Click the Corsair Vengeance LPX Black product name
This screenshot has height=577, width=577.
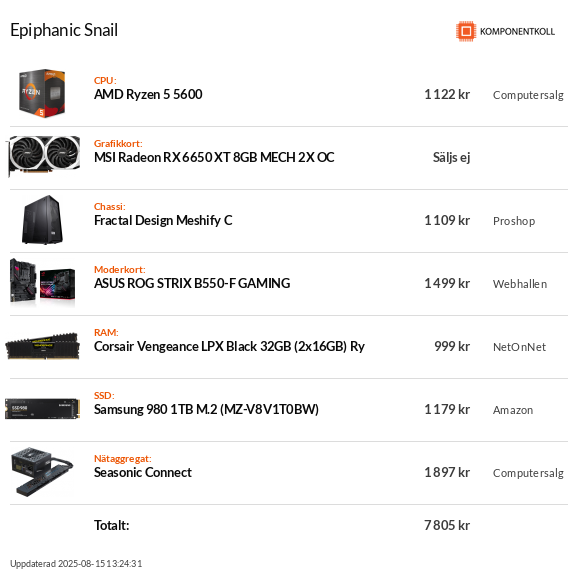point(229,346)
